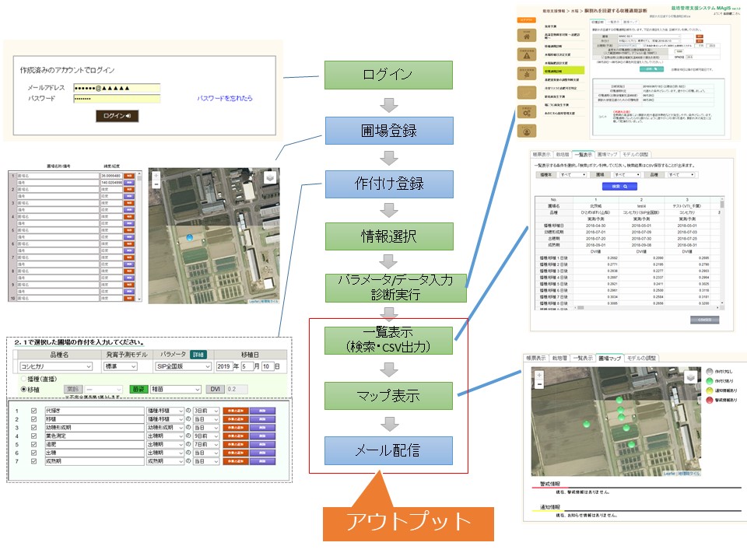Viewport: 747px width, 560px height.
Task: Toggle checkbox for row 6 出穂
Action: 33,453
